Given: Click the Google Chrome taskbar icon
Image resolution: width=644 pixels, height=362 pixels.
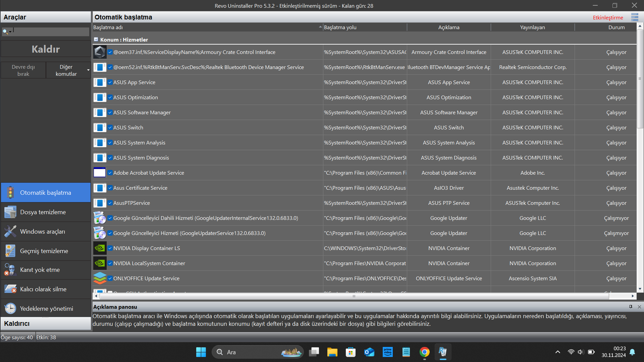Looking at the screenshot, I should coord(424,352).
